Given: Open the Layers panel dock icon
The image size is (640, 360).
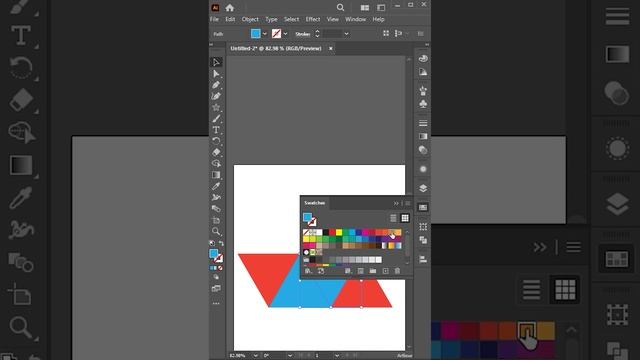Looking at the screenshot, I should point(423,188).
